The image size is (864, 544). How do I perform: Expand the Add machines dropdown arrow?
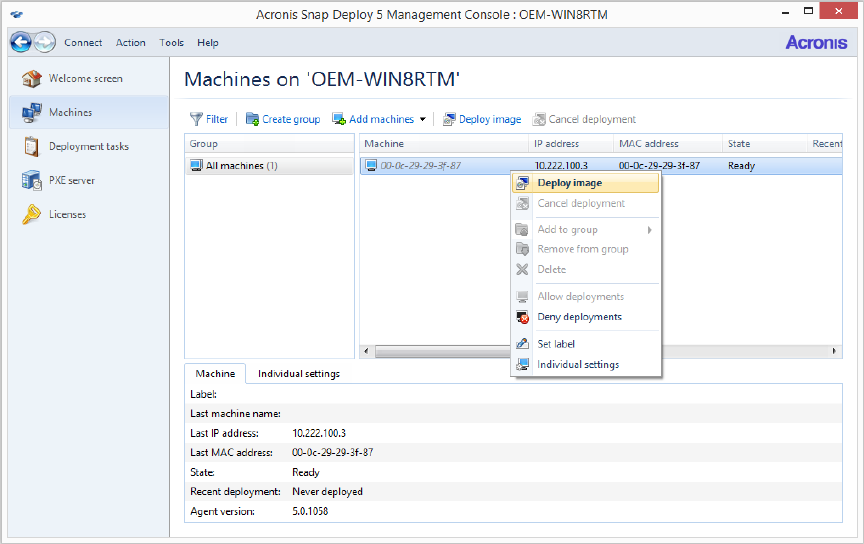423,119
